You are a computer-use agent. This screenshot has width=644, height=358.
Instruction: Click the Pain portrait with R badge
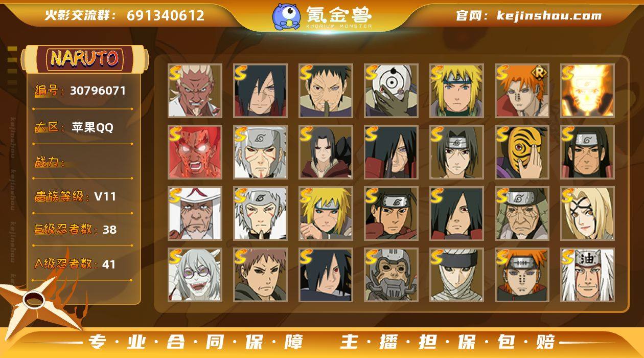(522, 91)
